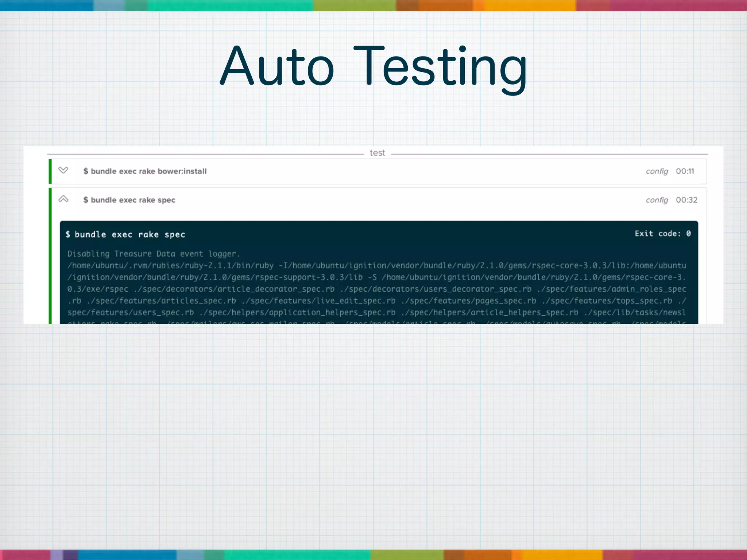Click the 00:11 duration value
Image resolution: width=747 pixels, height=560 pixels.
(685, 171)
